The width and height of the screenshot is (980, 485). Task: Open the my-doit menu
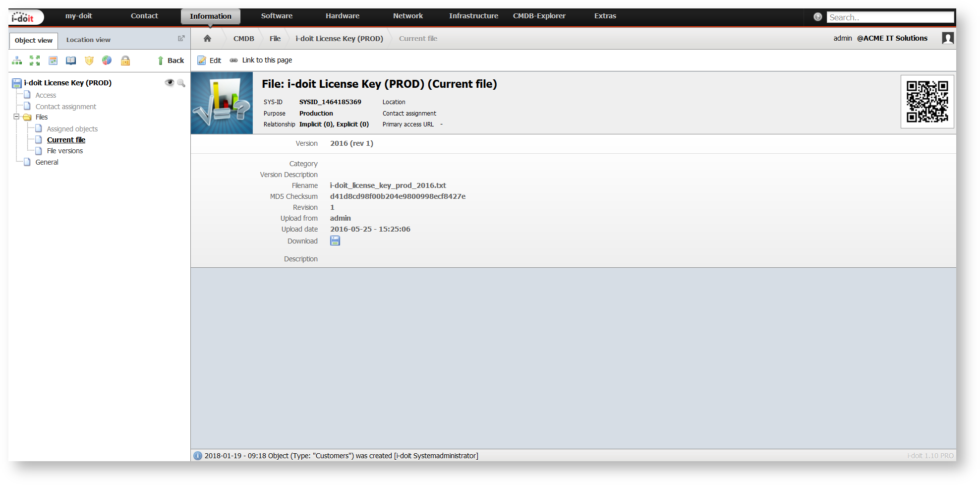click(x=79, y=16)
